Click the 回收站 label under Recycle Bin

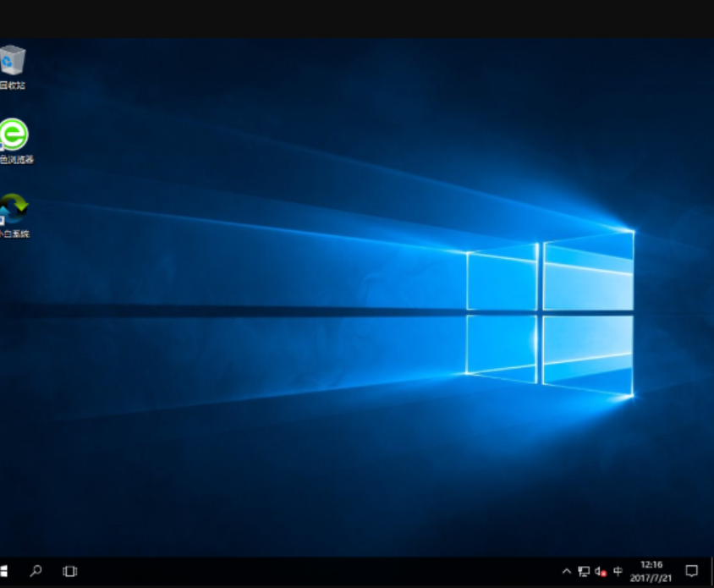pos(13,85)
